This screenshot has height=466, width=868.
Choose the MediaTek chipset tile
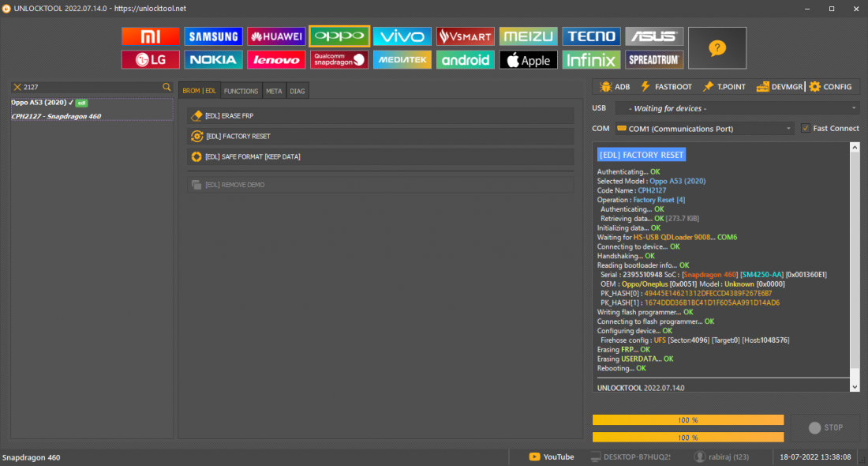(402, 60)
